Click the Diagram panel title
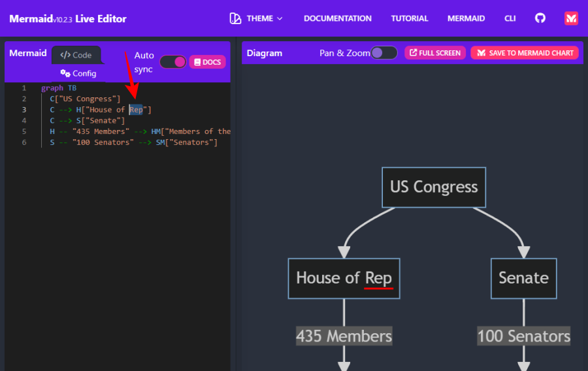Viewport: 588px width, 371px height. click(x=265, y=53)
